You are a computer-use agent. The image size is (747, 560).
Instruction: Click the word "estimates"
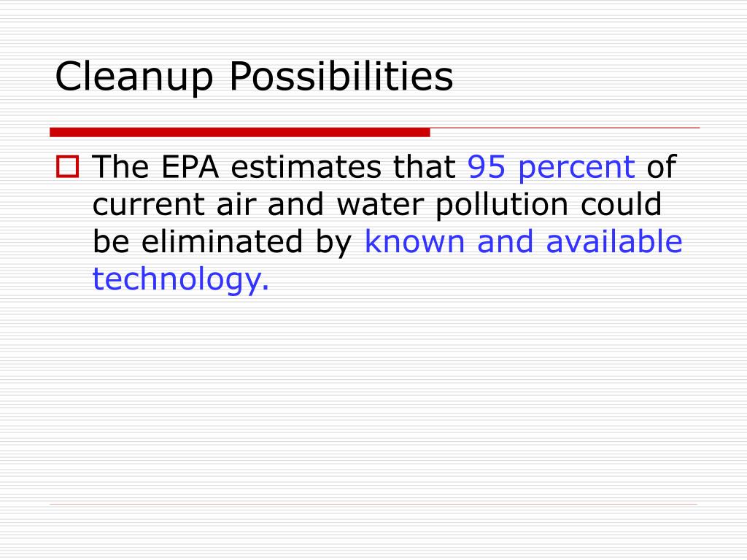pyautogui.click(x=306, y=167)
